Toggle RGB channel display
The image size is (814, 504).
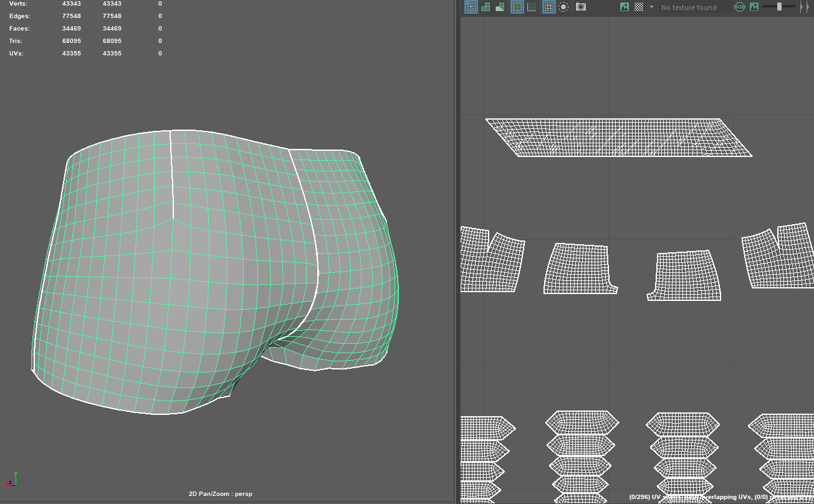(x=740, y=7)
